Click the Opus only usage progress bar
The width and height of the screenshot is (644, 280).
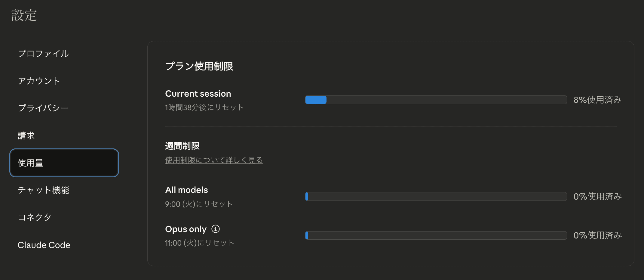click(436, 235)
